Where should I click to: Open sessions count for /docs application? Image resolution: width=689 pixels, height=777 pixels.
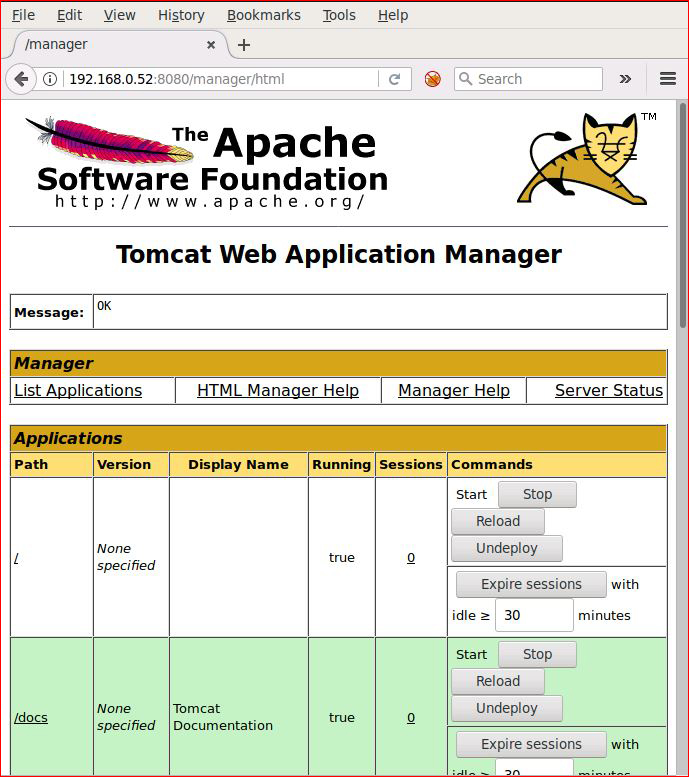click(x=411, y=718)
